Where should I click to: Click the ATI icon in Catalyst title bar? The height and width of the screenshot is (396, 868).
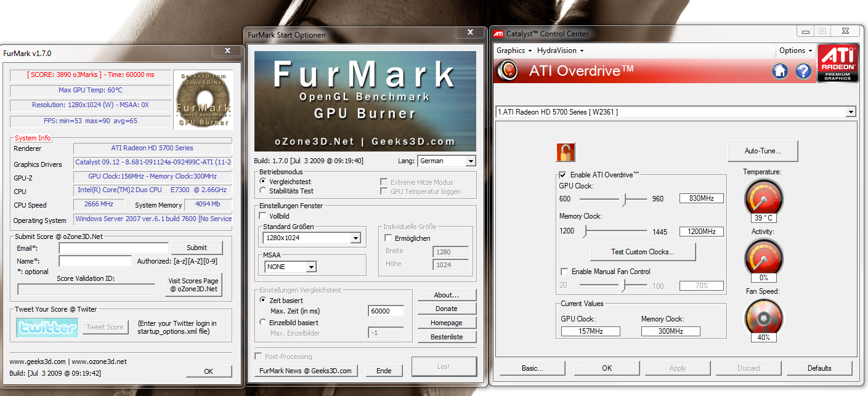[x=498, y=34]
